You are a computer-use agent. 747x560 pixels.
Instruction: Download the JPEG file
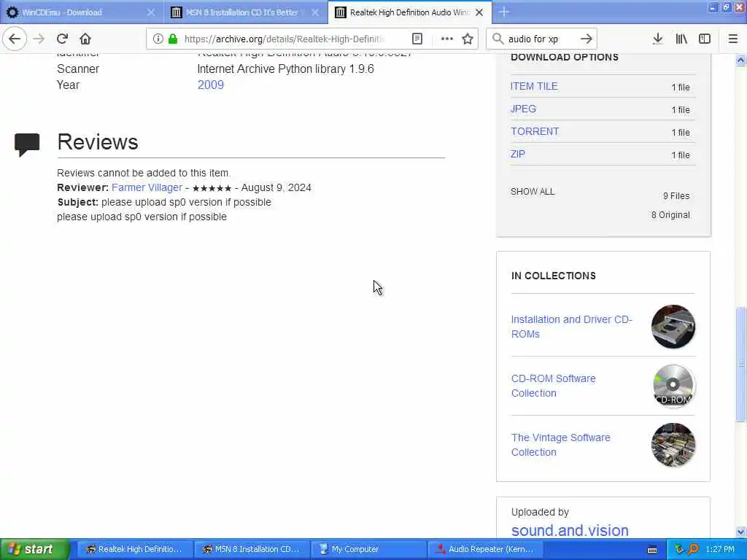(x=523, y=109)
